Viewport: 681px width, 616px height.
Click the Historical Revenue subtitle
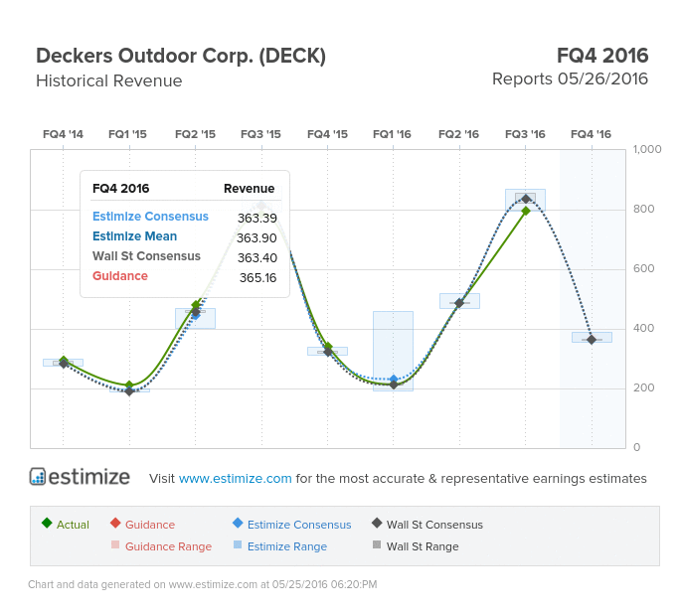pyautogui.click(x=109, y=80)
